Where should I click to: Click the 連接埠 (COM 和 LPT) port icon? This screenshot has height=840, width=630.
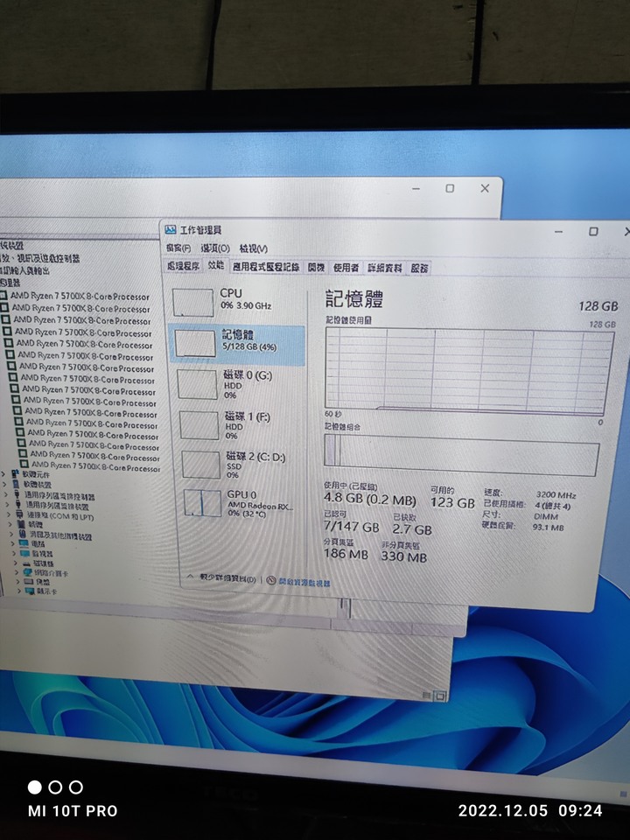[20, 514]
